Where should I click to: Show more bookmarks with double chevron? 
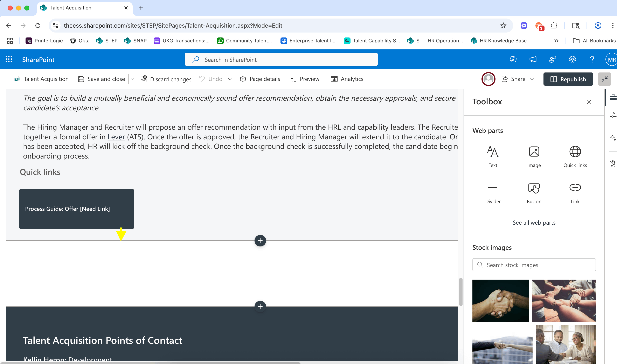pos(556,41)
